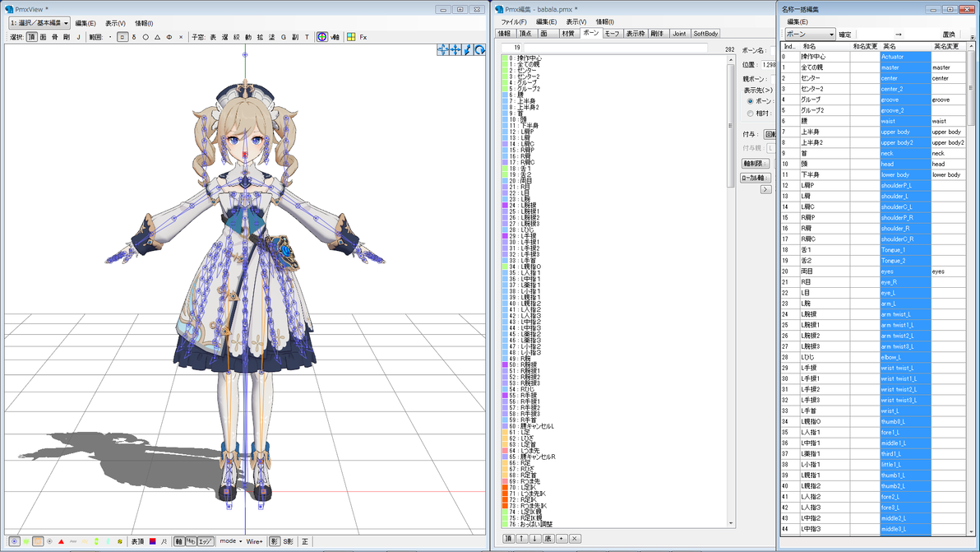This screenshot has height=552, width=980.
Task: Sort by the 英名 column header
Action: coord(905,46)
